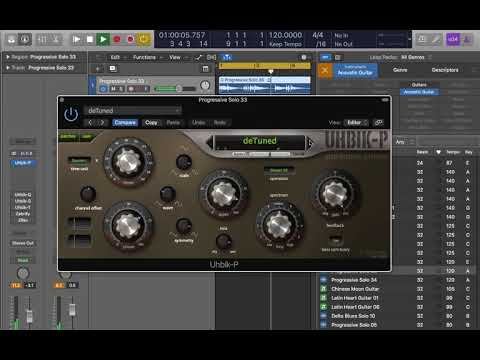
Task: Open the Inspector icon in control bar
Action: point(25,39)
